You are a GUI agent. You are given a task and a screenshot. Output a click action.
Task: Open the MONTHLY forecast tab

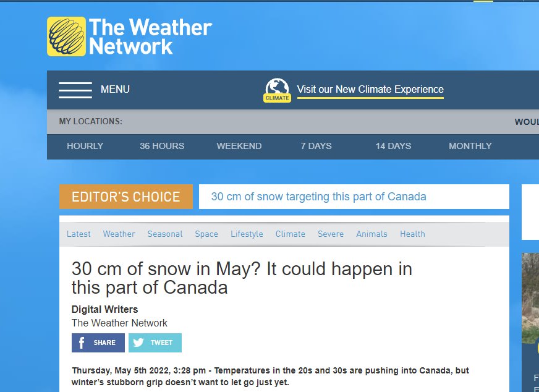pos(470,146)
